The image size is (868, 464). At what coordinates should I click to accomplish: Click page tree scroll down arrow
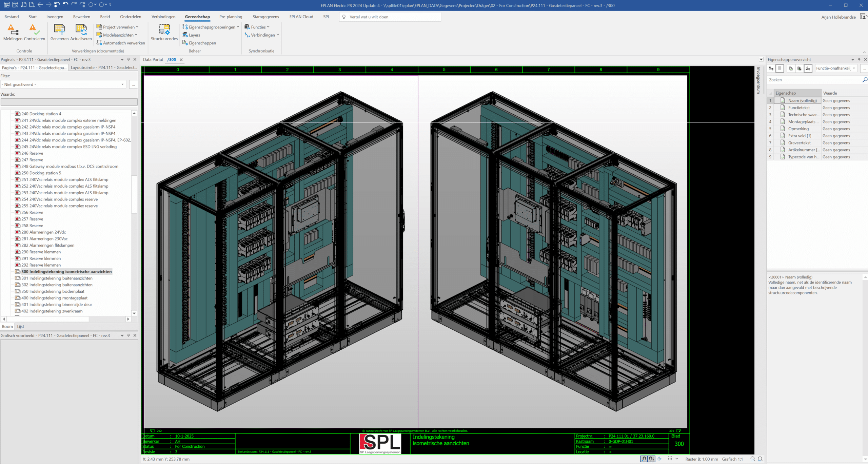point(134,313)
